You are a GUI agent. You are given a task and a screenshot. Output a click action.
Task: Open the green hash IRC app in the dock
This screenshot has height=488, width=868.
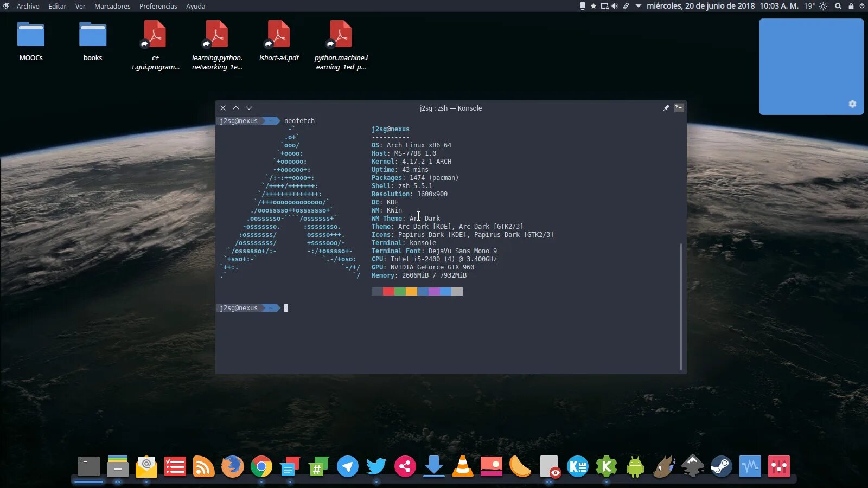[x=319, y=466]
